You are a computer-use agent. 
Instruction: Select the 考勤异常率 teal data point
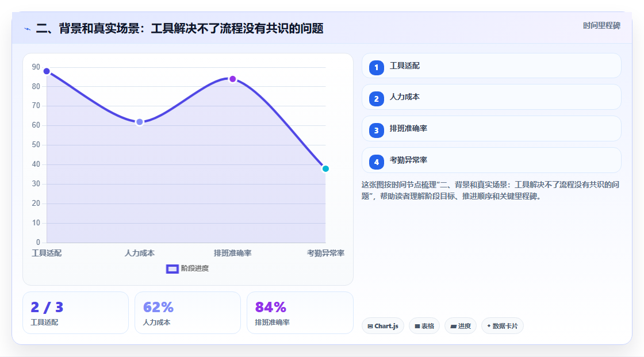pyautogui.click(x=325, y=168)
